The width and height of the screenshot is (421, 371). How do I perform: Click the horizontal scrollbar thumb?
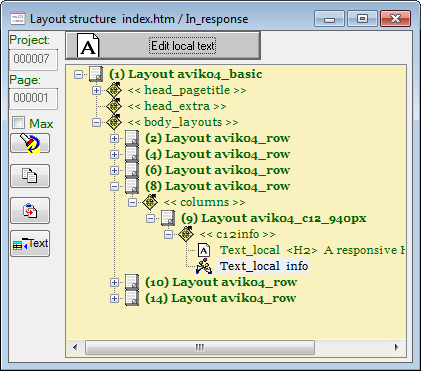tap(200, 347)
